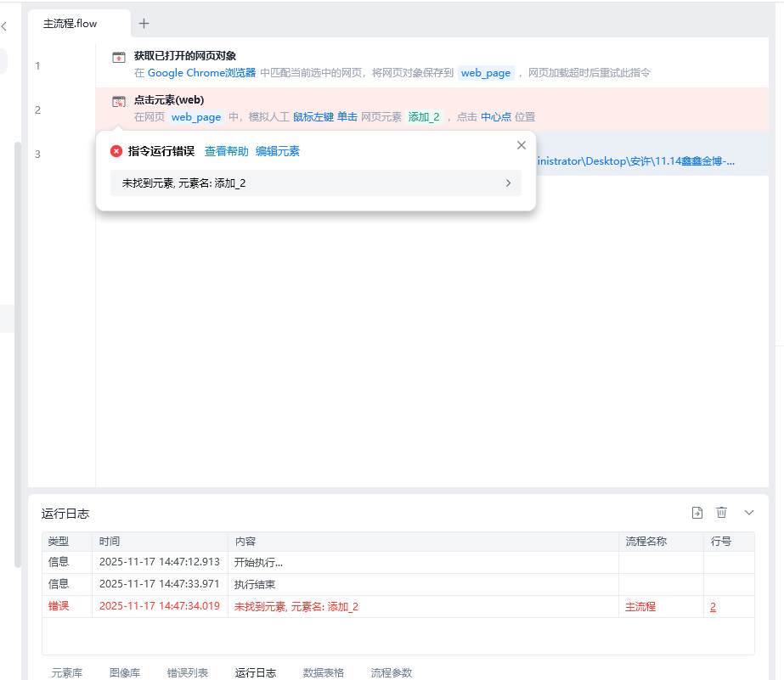The height and width of the screenshot is (680, 784).
Task: Click the 鼠标左键 parameter in step 2
Action: point(313,117)
